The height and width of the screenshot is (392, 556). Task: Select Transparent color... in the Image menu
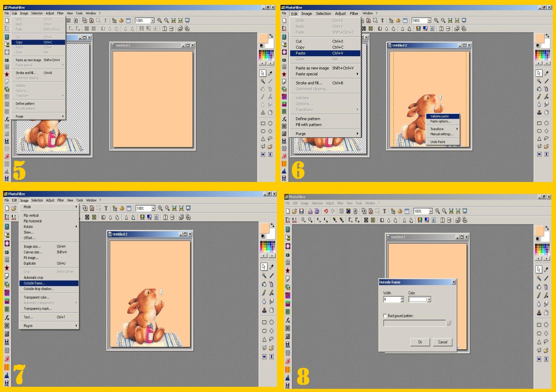[36, 298]
